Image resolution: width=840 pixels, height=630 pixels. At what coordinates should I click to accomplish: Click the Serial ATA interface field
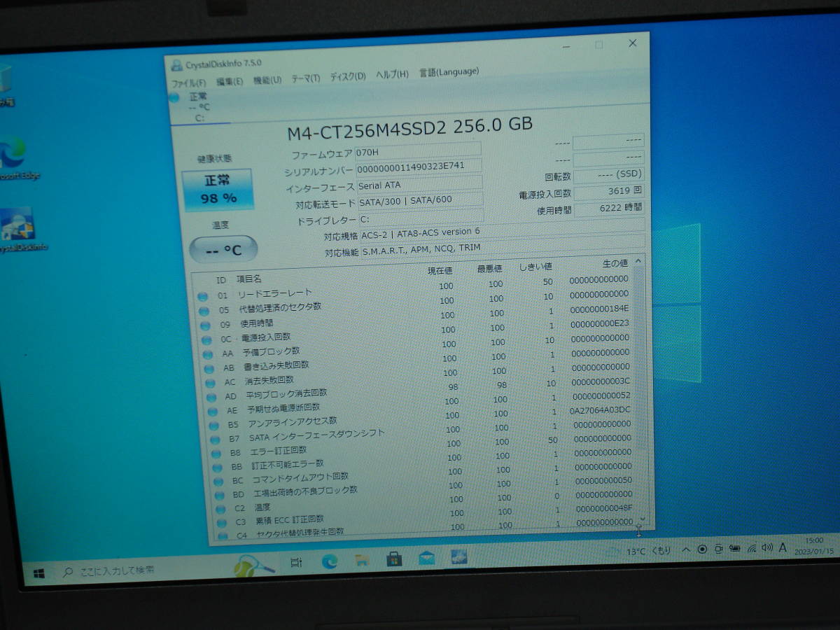pos(420,184)
